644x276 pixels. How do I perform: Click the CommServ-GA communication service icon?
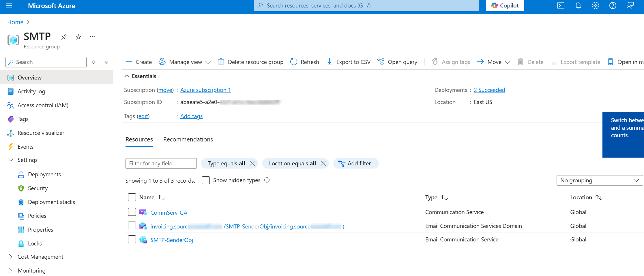coord(143,212)
